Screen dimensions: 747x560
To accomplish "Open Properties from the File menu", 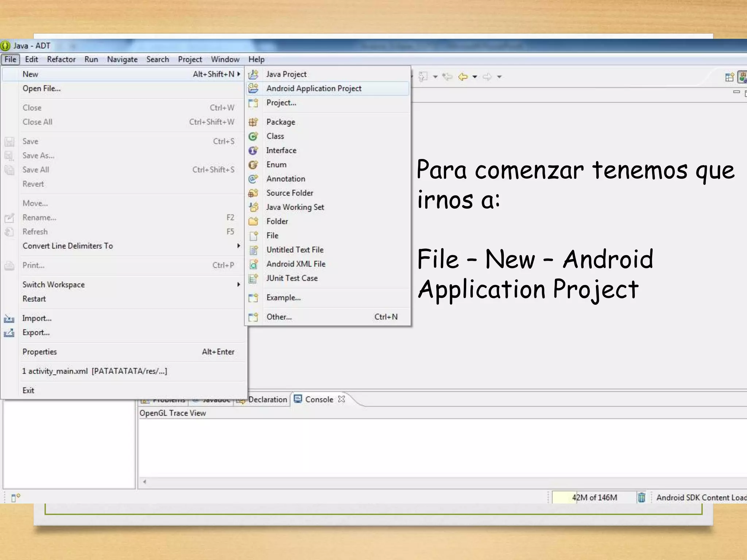I will click(x=124, y=352).
